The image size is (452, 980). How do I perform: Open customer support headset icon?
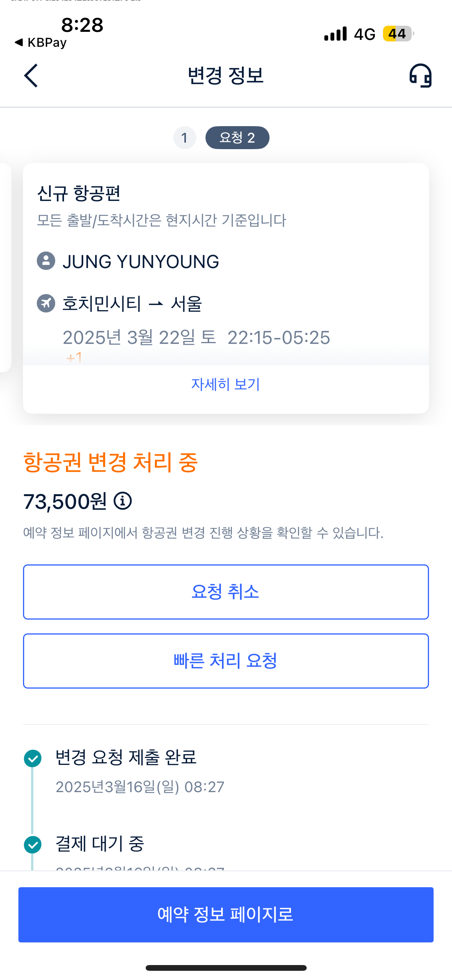coord(420,76)
